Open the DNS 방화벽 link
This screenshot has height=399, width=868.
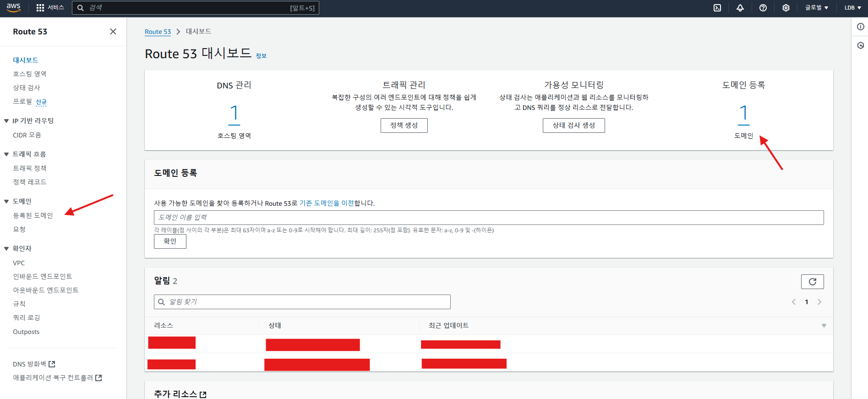[x=29, y=364]
